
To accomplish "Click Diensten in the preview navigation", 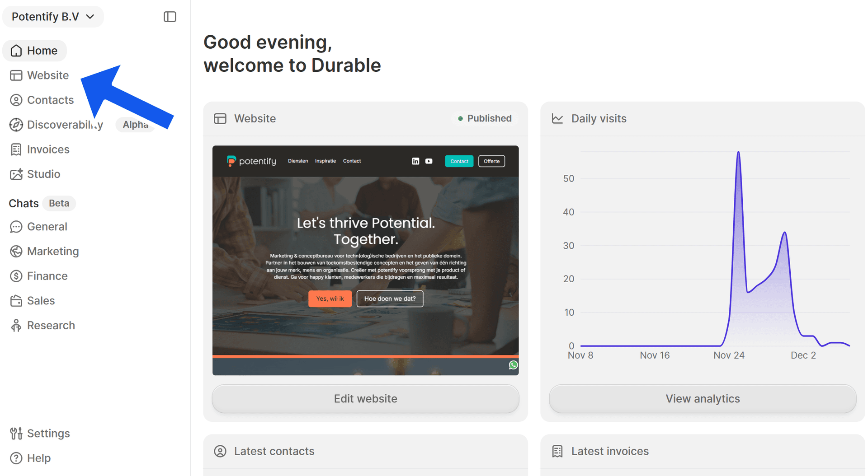I will tap(298, 161).
